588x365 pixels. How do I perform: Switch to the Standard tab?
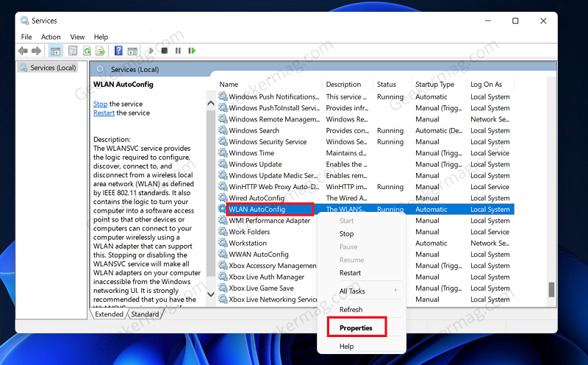[145, 314]
